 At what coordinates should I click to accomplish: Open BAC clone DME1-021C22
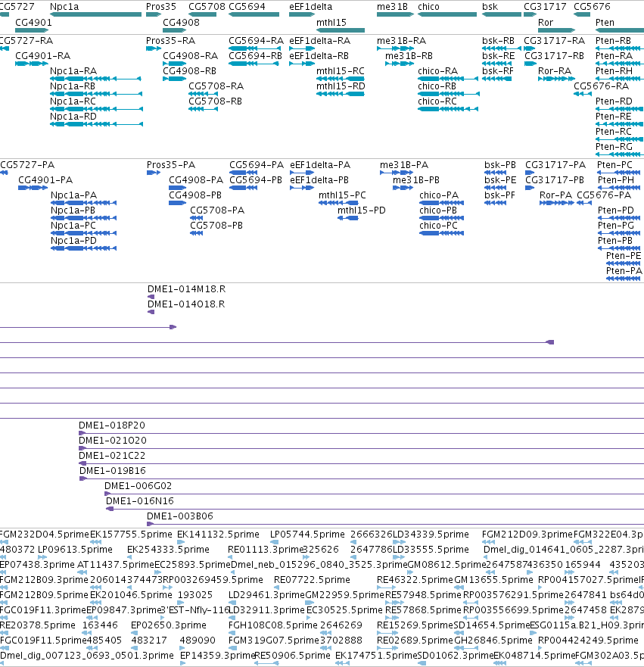tap(112, 456)
